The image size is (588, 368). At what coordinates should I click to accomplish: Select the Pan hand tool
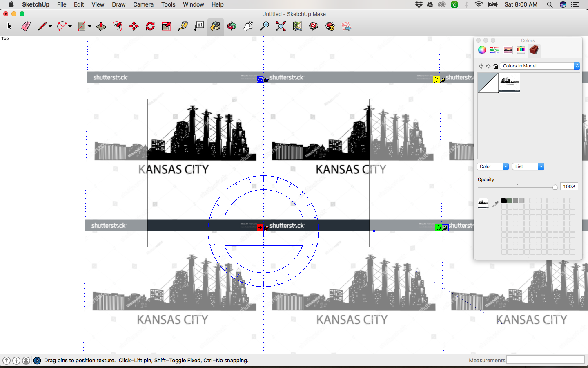(248, 27)
